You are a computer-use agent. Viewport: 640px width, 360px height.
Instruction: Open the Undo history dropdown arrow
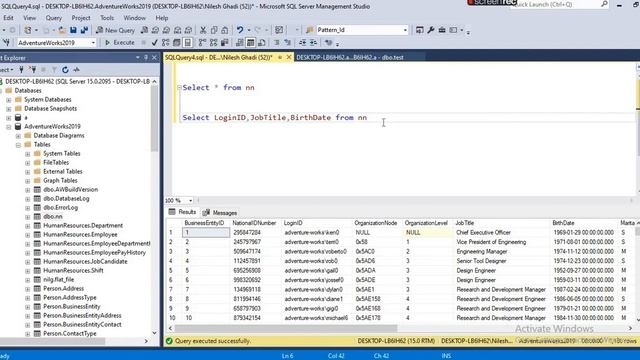[249, 30]
